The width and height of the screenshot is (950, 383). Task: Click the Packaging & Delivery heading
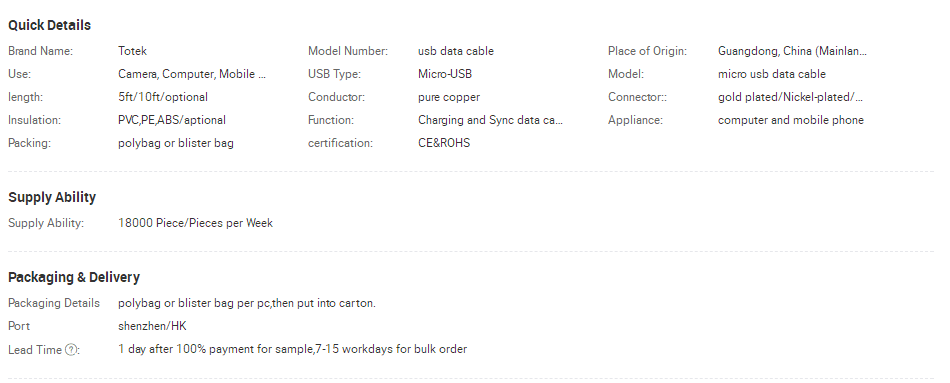point(74,278)
